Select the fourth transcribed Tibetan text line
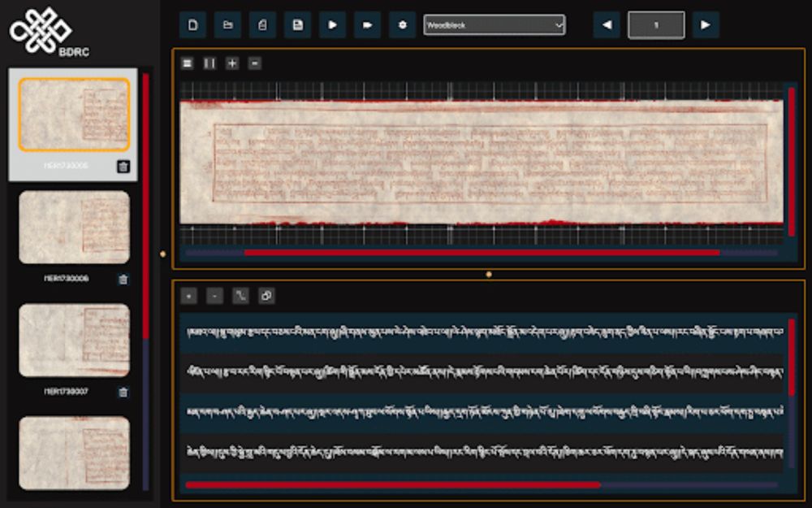The width and height of the screenshot is (812, 508). (482, 453)
